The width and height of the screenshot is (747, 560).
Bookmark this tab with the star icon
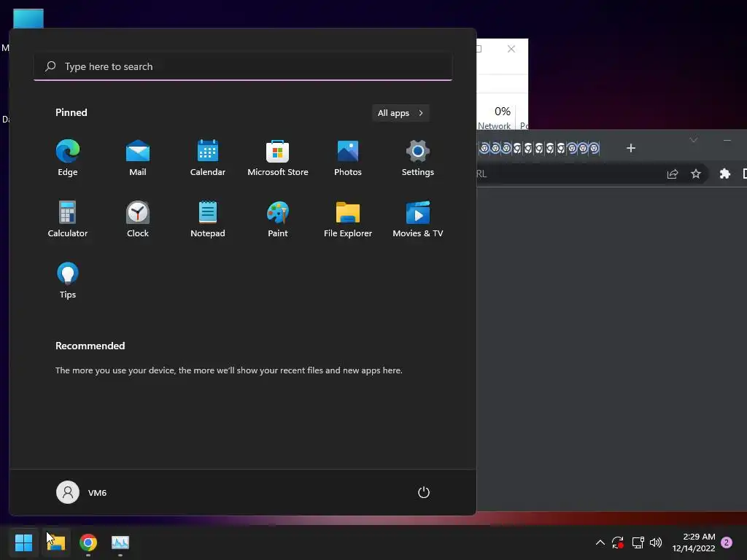(x=695, y=174)
